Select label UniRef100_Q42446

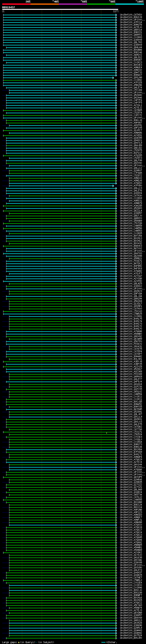click(x=131, y=98)
